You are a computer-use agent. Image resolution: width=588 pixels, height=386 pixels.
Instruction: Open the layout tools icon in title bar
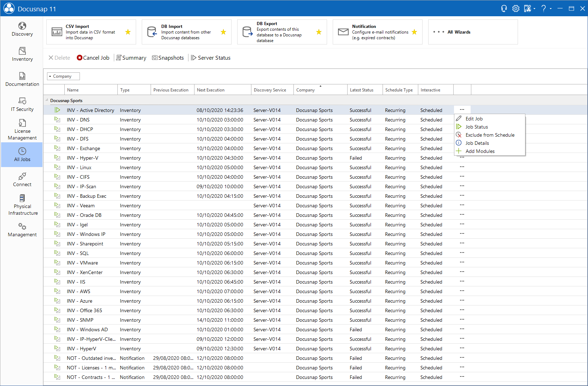(528, 8)
